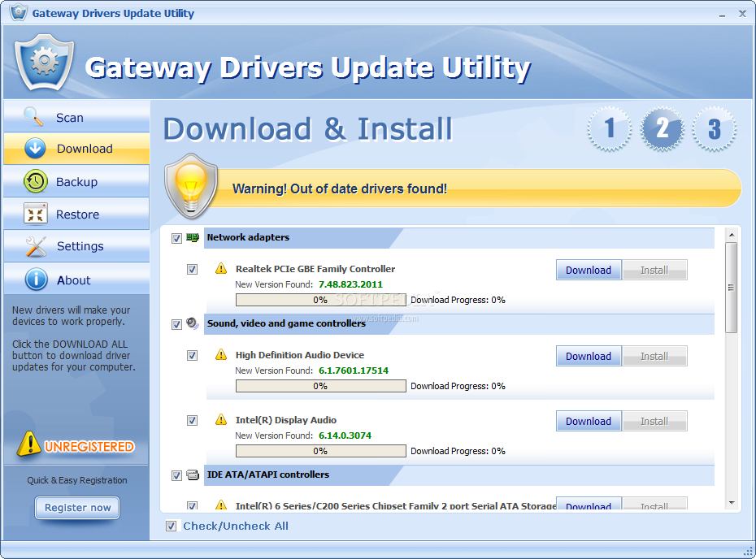Open the Restore section
This screenshot has width=756, height=559.
click(x=76, y=214)
